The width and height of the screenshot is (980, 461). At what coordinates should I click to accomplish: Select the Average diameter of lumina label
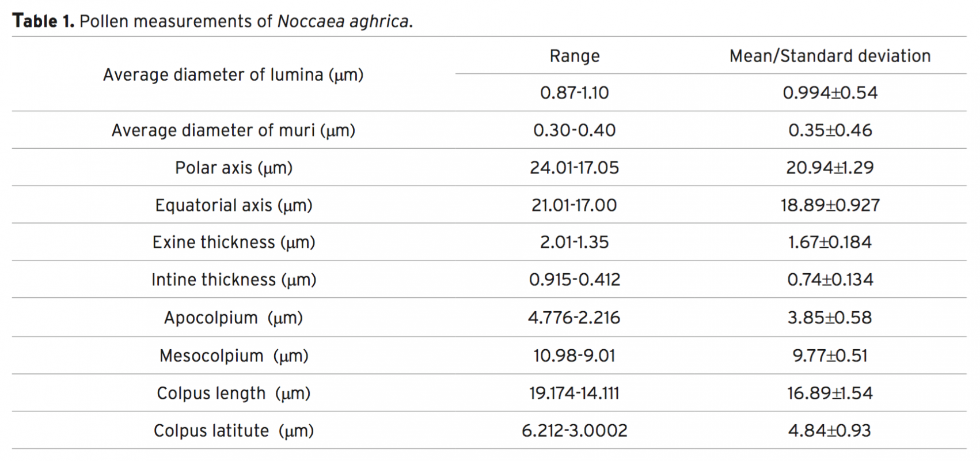[233, 75]
